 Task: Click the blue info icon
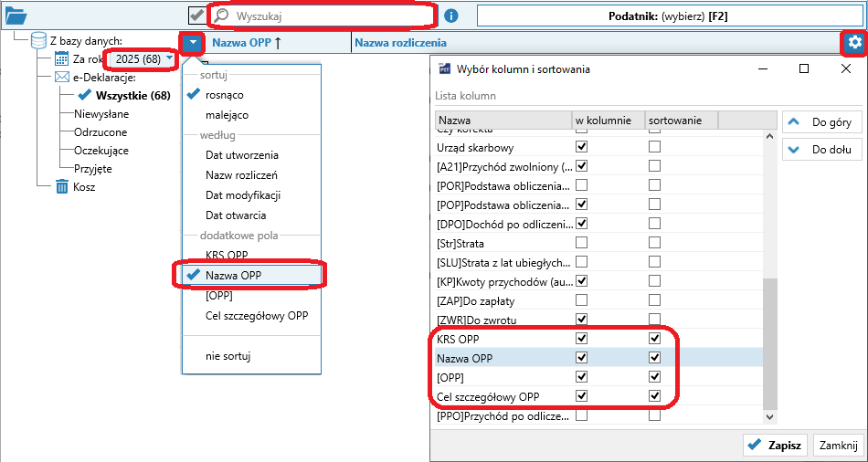(451, 16)
